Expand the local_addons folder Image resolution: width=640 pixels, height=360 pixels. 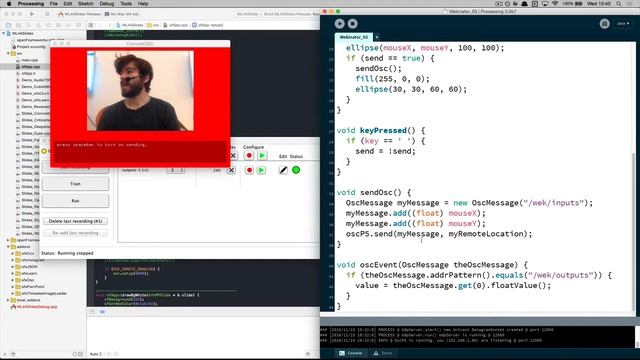click(x=8, y=300)
